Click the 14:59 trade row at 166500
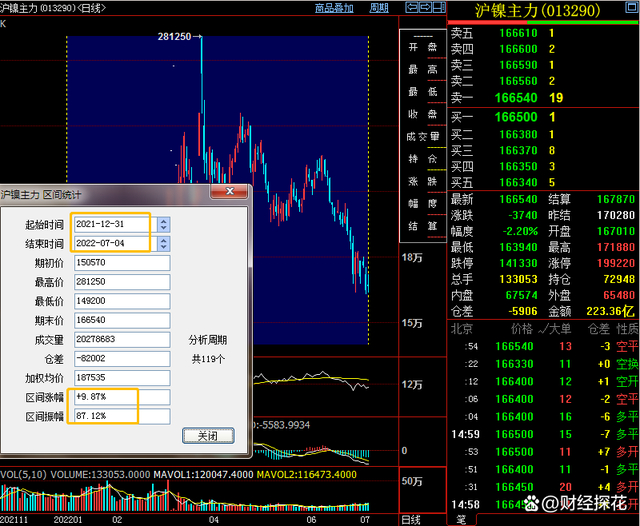 [544, 434]
